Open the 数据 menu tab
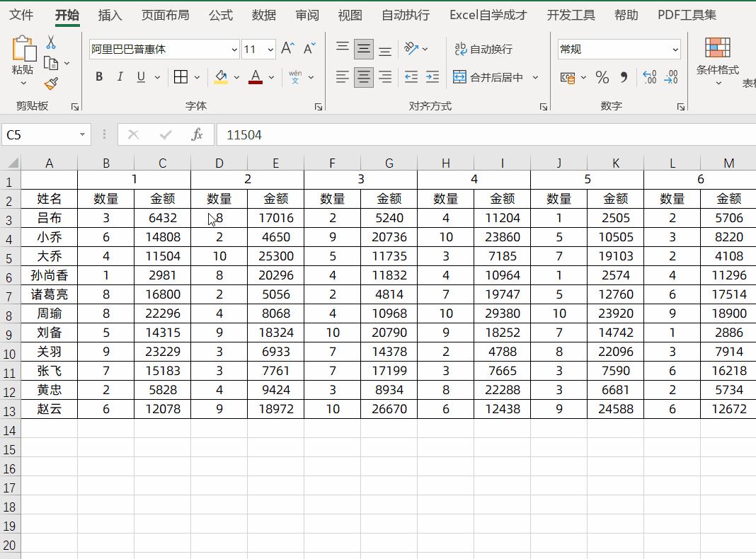Screen dimensions: 756x559 pos(263,14)
